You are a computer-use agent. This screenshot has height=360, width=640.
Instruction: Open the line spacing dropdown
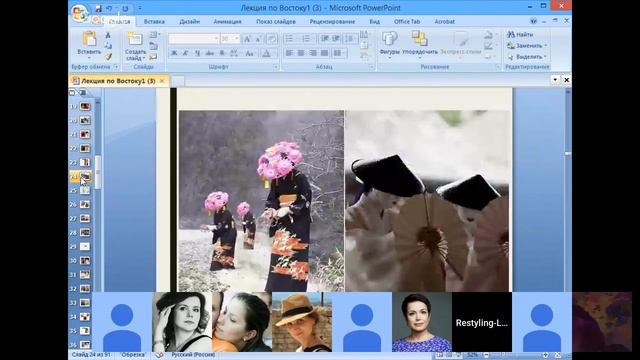[x=350, y=39]
